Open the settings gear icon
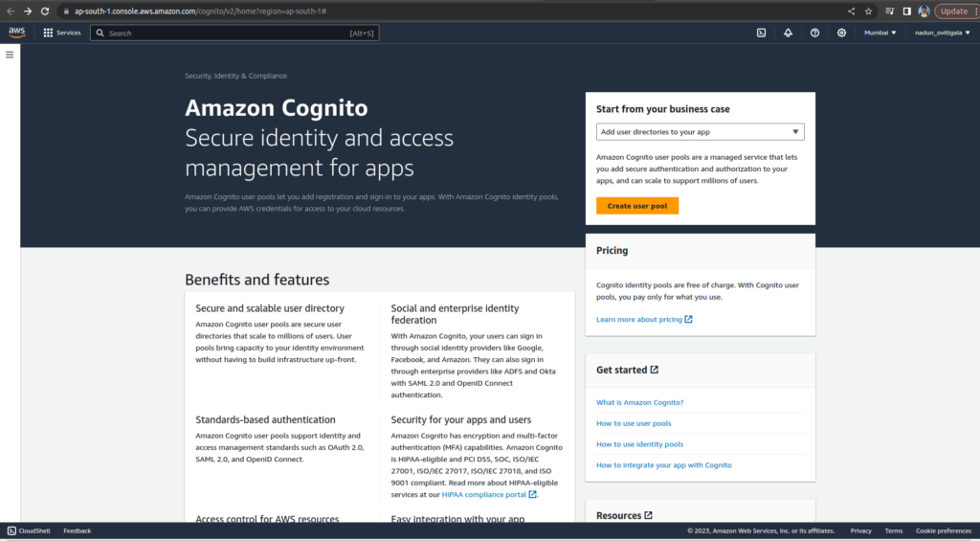Screen dimensions: 980x541 (842, 33)
